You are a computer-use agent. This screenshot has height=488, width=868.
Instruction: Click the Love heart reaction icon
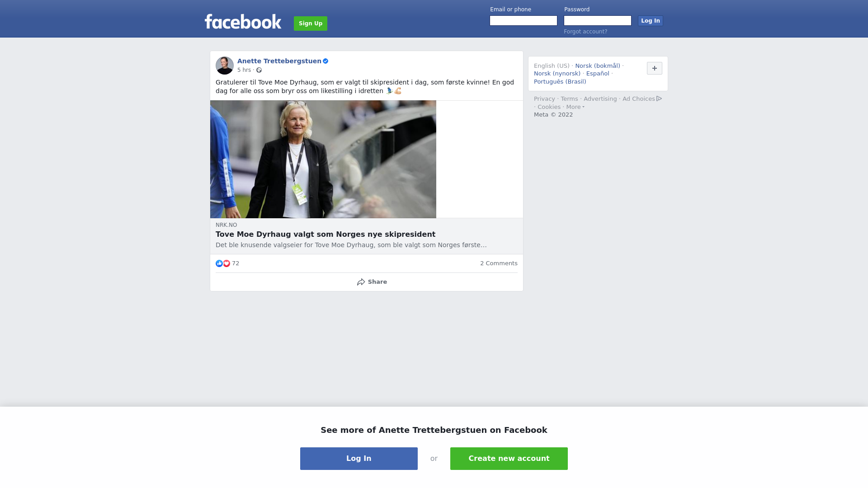click(x=226, y=263)
